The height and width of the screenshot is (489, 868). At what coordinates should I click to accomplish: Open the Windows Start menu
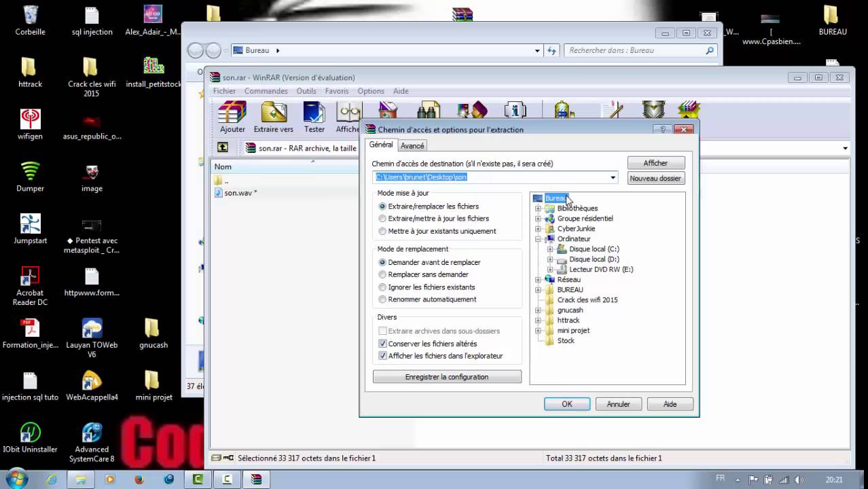(16, 479)
